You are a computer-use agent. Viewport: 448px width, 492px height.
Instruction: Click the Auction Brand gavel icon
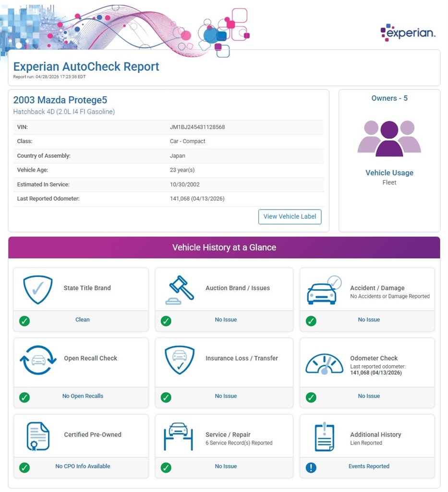(180, 290)
